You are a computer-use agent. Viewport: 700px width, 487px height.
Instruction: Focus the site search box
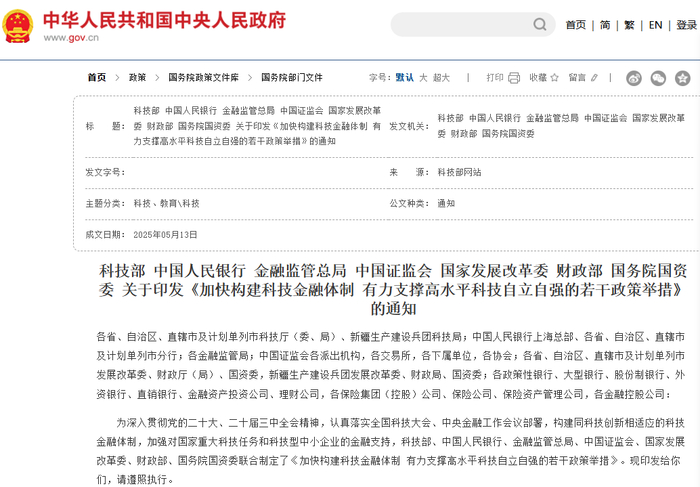tap(473, 25)
